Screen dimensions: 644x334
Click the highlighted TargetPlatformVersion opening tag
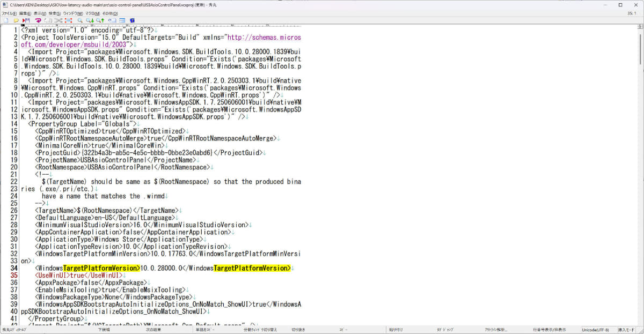101,268
